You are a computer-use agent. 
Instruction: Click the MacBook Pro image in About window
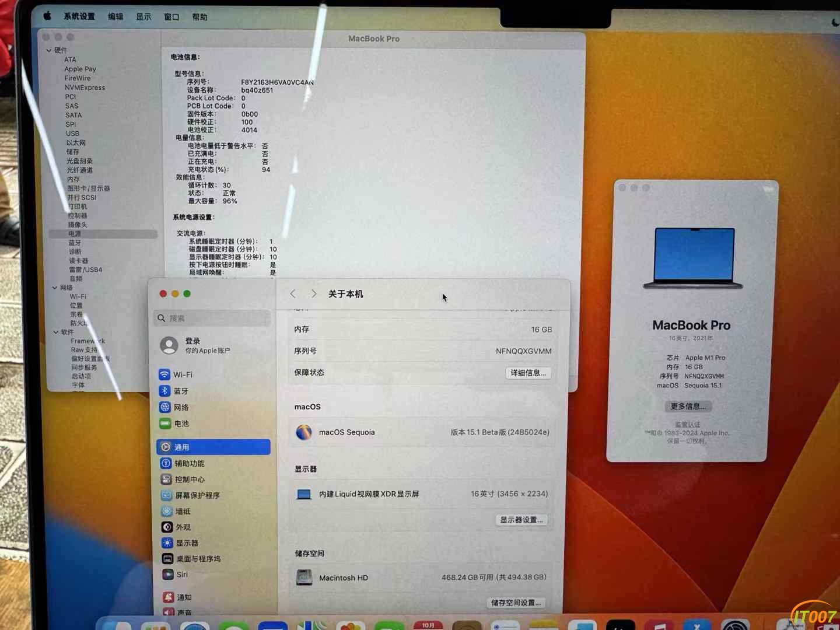694,258
